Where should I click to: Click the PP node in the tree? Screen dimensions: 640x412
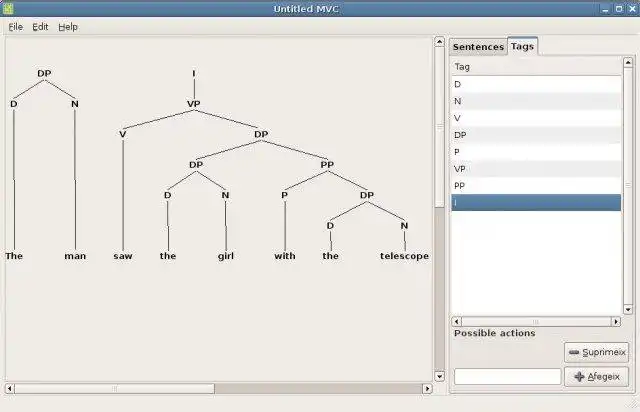327,165
